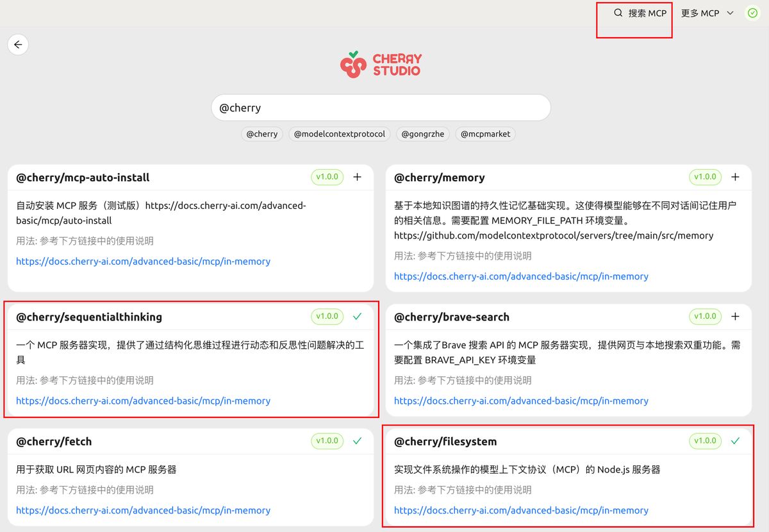Open the docs link under @cherry/brave-search
Screen dimensions: 769x532
pos(521,401)
